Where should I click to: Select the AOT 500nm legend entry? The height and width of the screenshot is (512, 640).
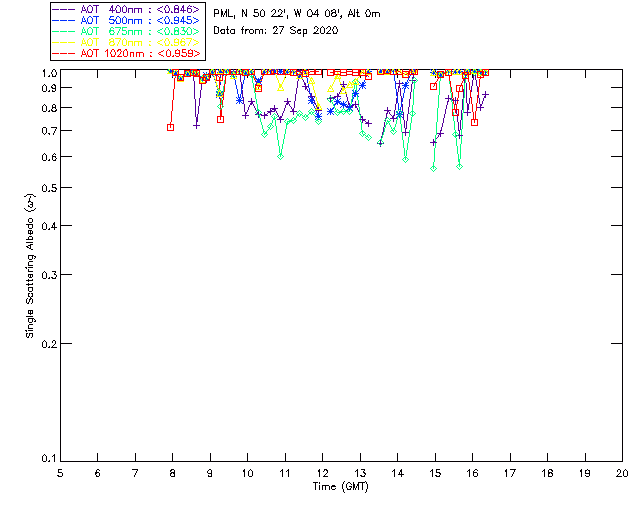pyautogui.click(x=139, y=20)
